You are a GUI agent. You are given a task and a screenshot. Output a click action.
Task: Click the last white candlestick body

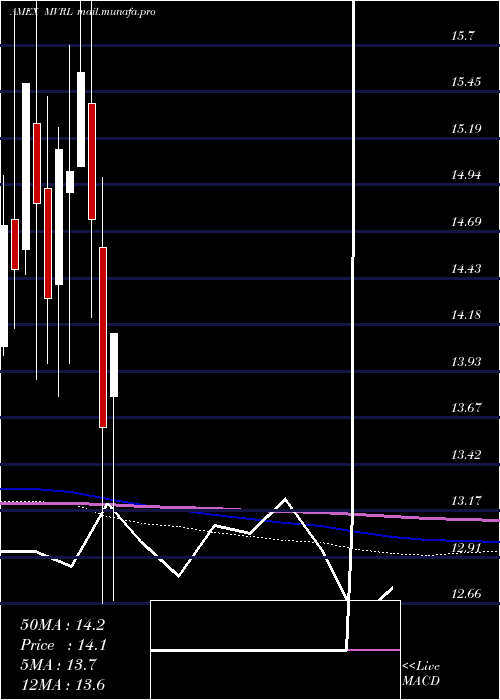click(114, 365)
